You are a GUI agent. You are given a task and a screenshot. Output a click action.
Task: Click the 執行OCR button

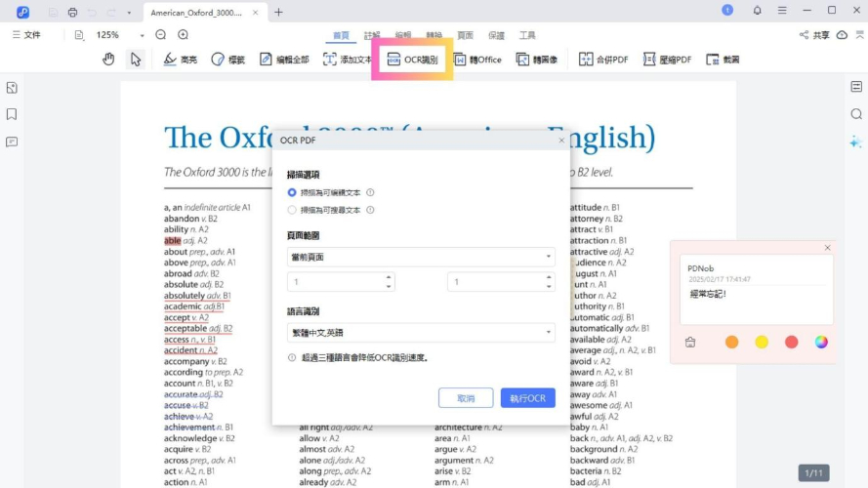click(527, 398)
